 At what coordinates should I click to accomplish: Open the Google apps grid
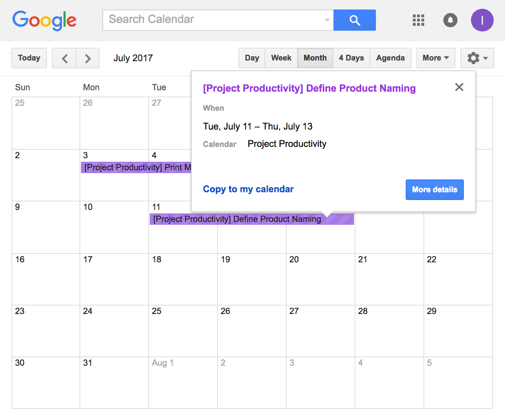(x=418, y=20)
